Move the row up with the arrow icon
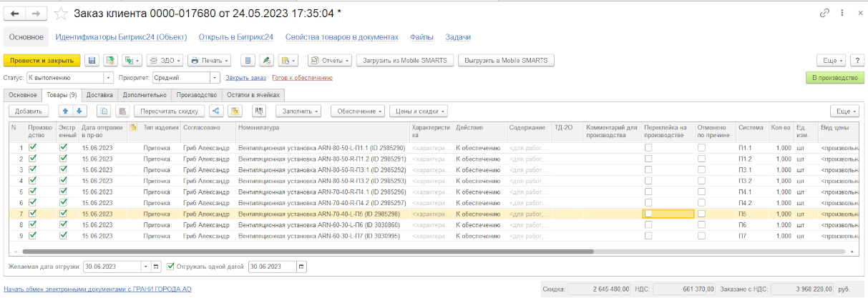Viewport: 868px width, 298px height. coord(65,111)
